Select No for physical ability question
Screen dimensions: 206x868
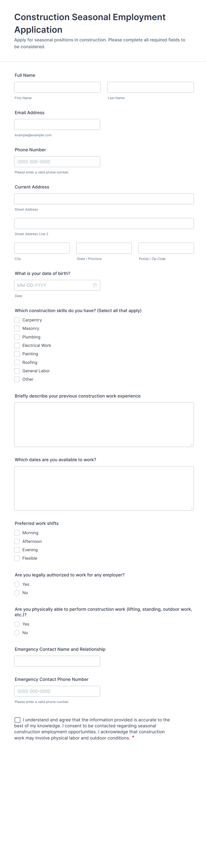17,632
